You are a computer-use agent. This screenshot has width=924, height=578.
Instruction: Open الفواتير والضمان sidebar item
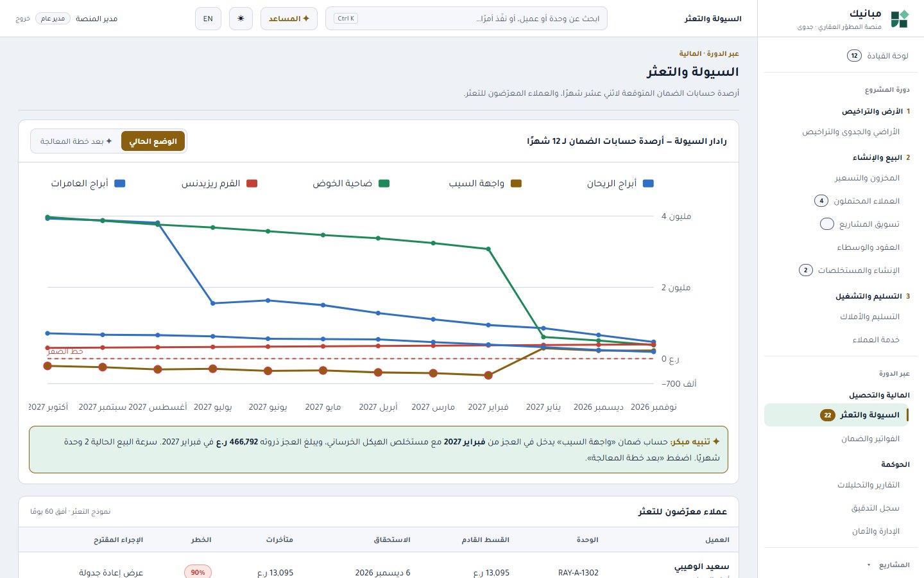(x=837, y=439)
